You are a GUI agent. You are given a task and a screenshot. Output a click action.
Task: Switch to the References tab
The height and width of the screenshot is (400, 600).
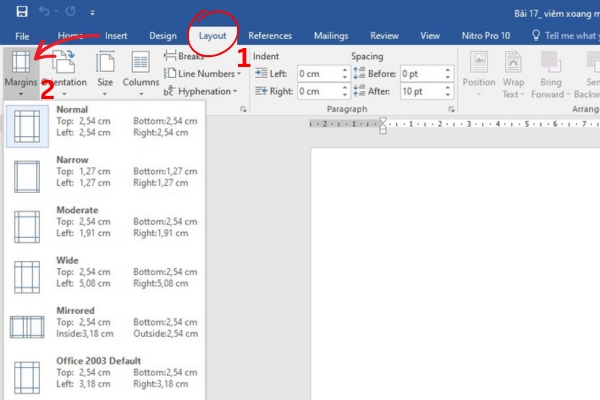tap(270, 36)
